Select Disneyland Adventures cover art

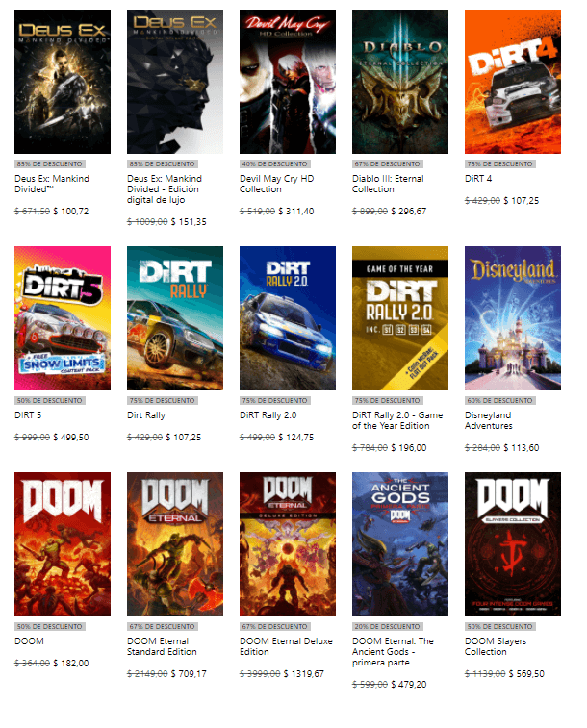coord(512,318)
